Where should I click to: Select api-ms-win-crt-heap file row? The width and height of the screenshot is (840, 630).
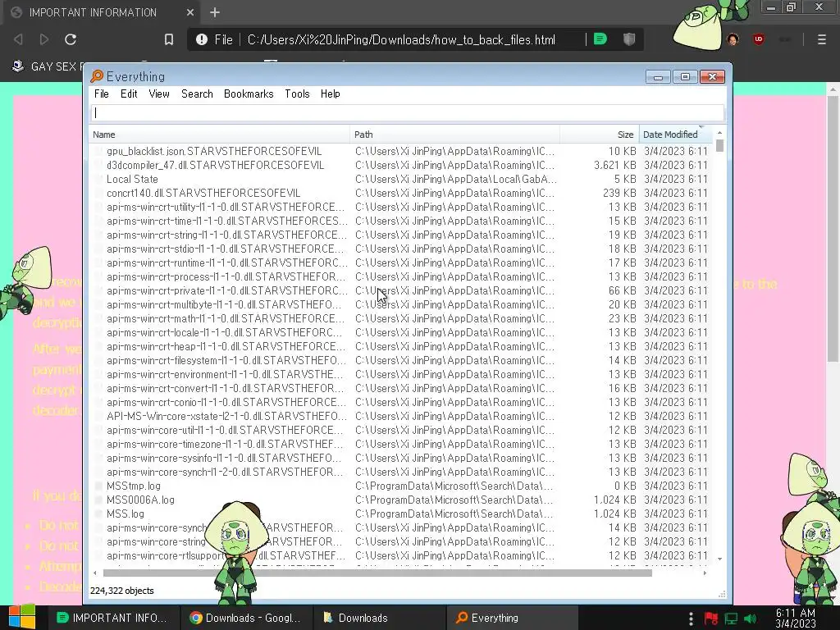pyautogui.click(x=400, y=346)
